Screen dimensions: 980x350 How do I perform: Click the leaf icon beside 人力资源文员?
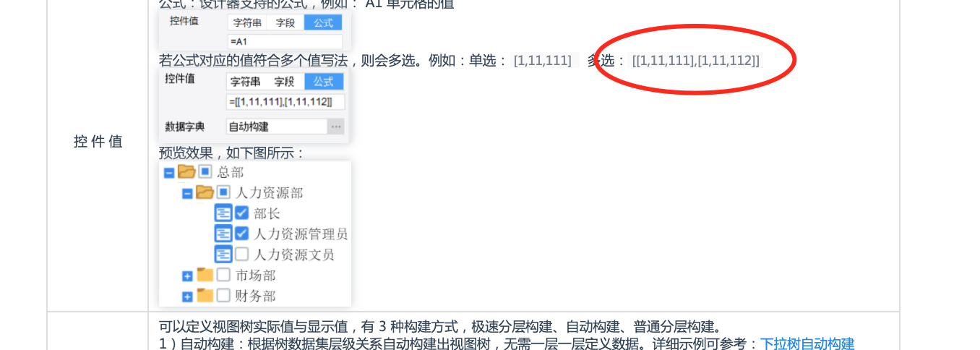pyautogui.click(x=223, y=254)
